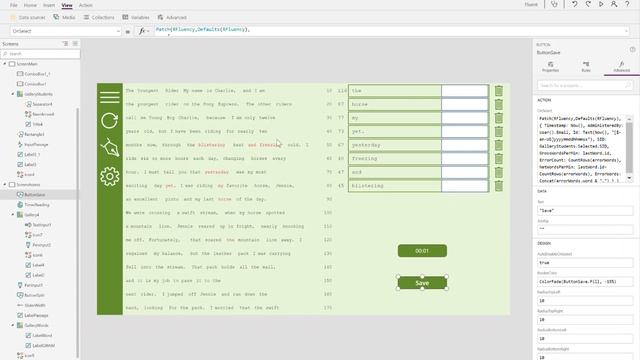Expand the formula bar using right chevron

click(626, 31)
